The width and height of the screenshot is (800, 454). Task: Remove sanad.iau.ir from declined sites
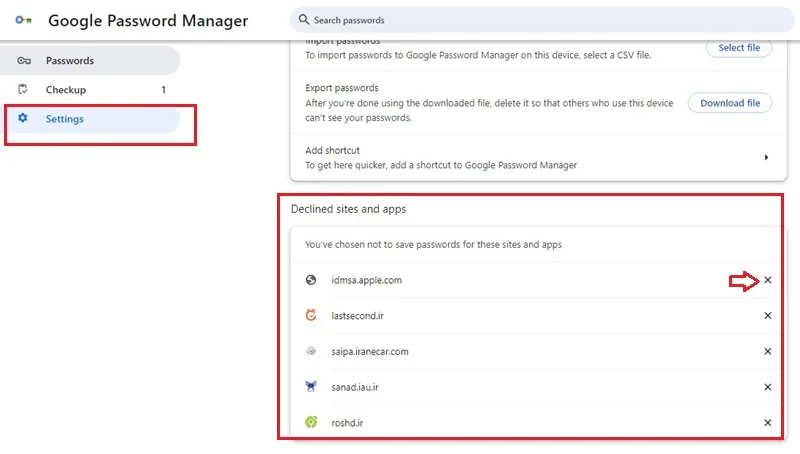point(767,387)
